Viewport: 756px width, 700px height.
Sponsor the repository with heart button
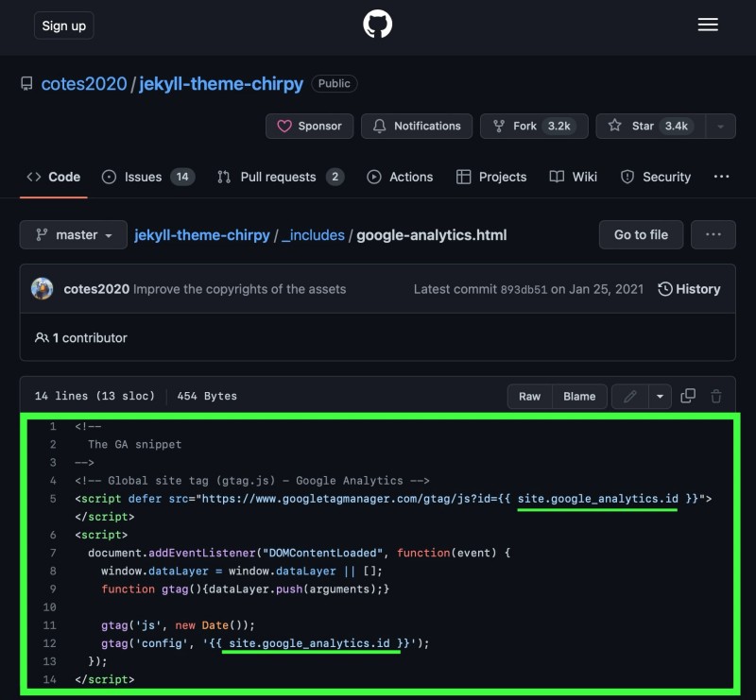(310, 126)
